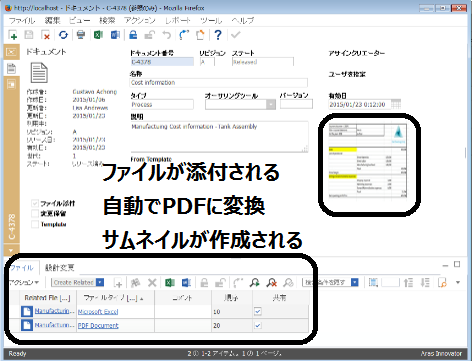
Task: Open the ヘルプ menu
Action: (x=243, y=21)
